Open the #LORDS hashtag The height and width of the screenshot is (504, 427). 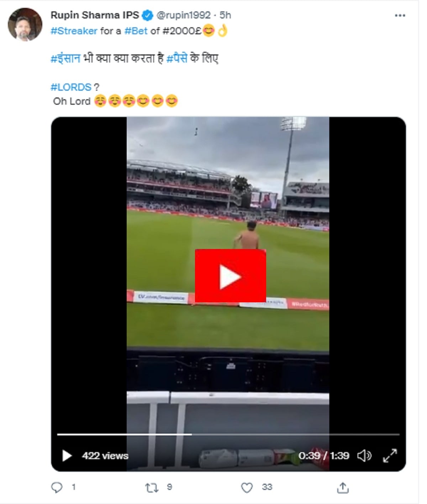point(71,87)
